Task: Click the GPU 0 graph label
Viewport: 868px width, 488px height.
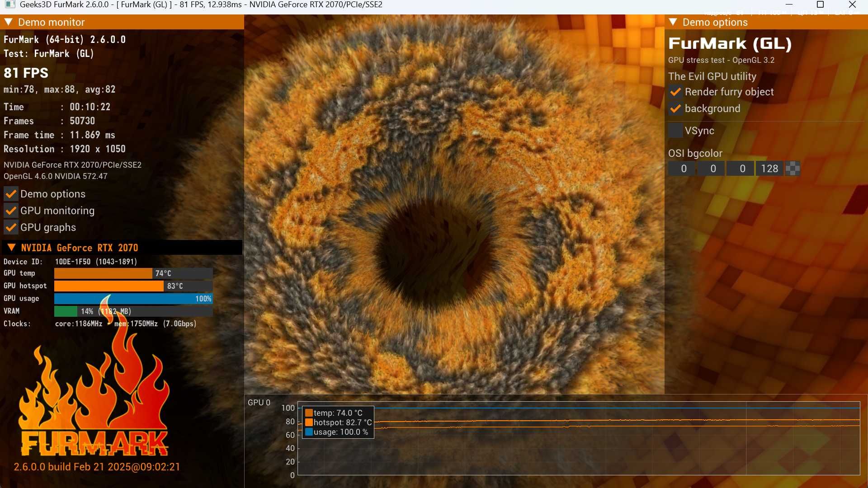Action: pyautogui.click(x=259, y=403)
